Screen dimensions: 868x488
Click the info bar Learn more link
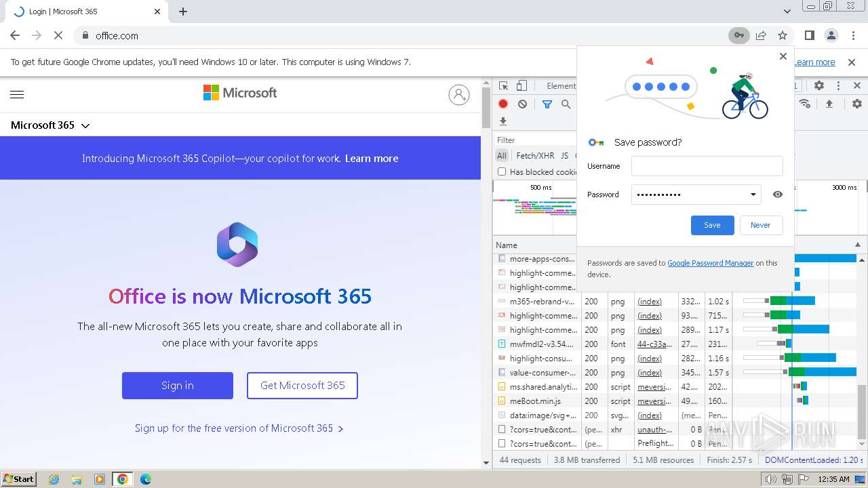click(814, 62)
